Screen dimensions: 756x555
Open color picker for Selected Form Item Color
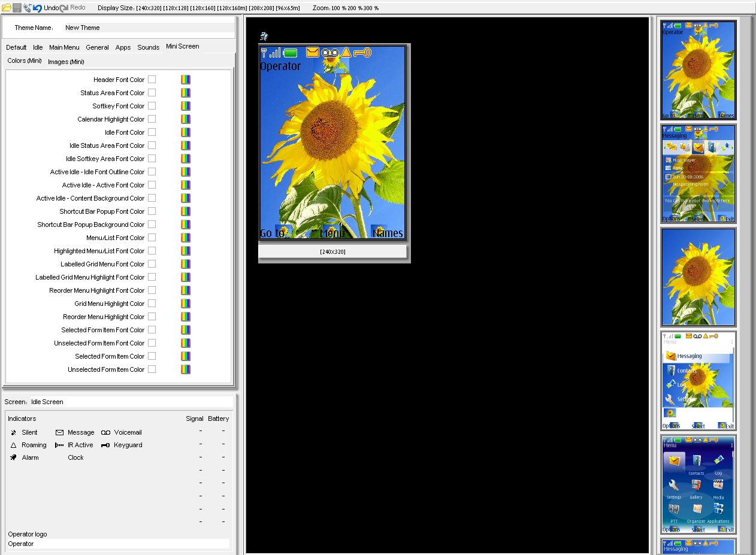click(x=186, y=356)
